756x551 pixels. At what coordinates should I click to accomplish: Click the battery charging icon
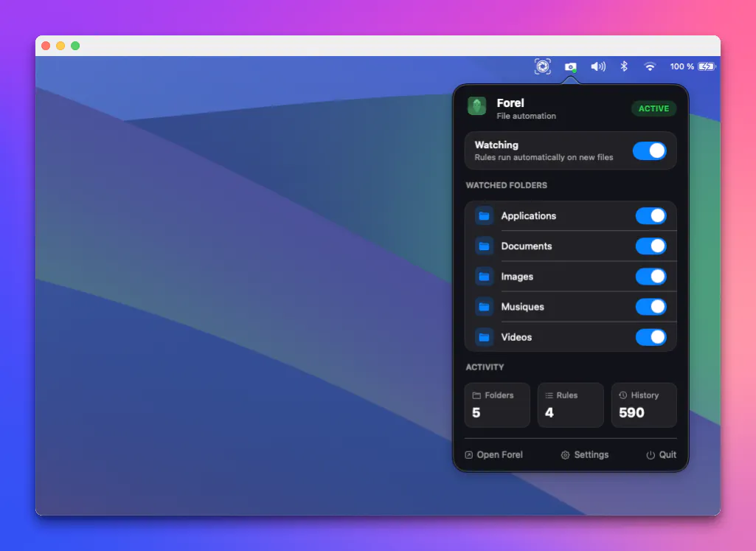[x=707, y=66]
